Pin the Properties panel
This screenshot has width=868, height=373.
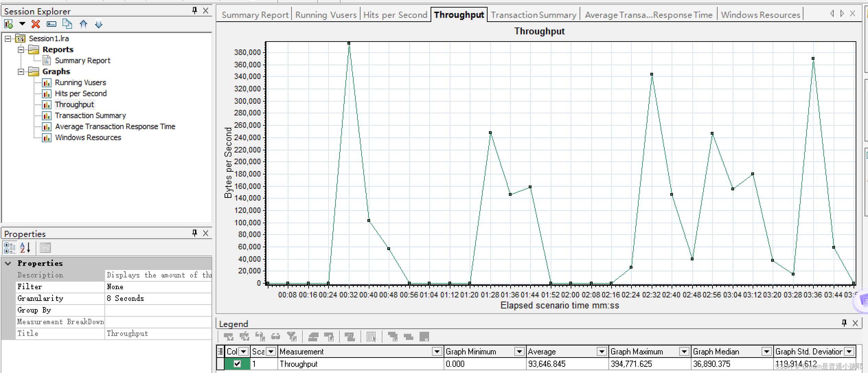coord(195,233)
